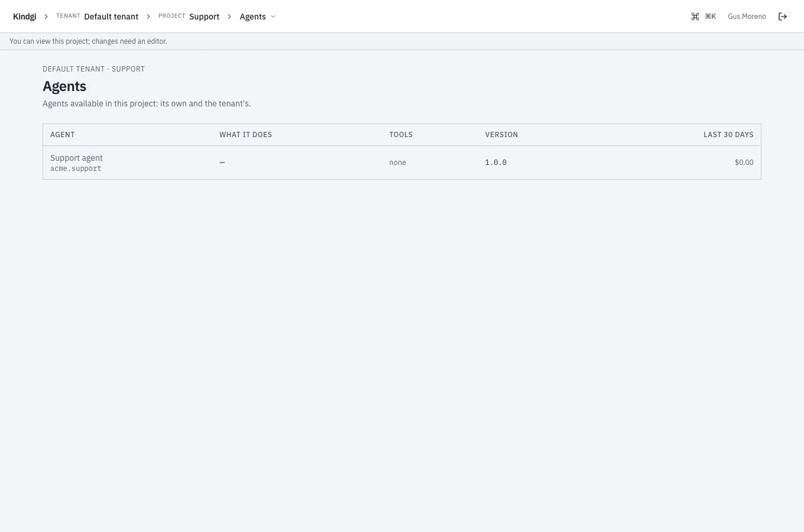
Task: Click the $0.00 cost cell
Action: (744, 163)
